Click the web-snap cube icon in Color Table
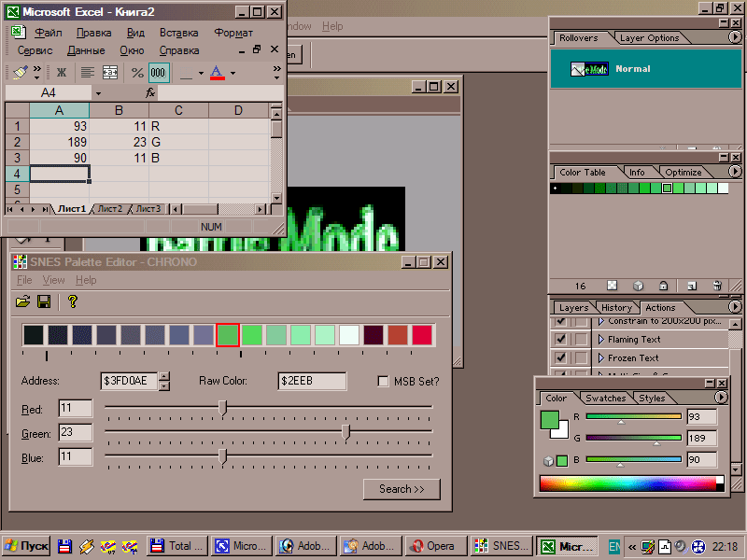The width and height of the screenshot is (747, 560). tap(638, 286)
